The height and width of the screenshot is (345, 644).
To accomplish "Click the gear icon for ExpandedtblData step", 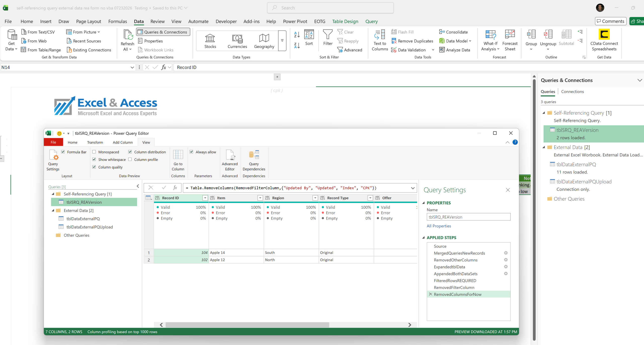I will click(x=506, y=267).
